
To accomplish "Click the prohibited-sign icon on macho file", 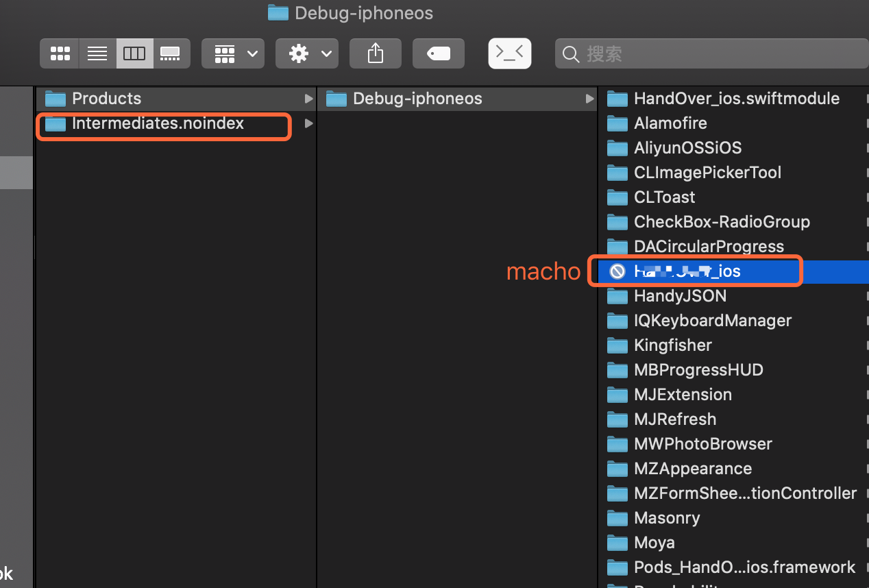I will [x=617, y=271].
